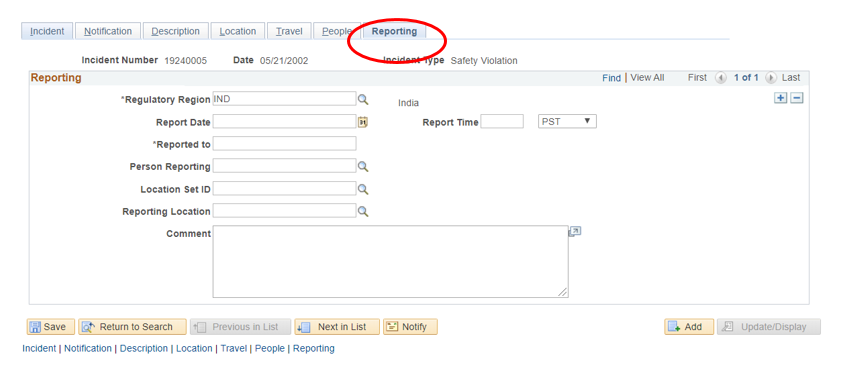Focus the Reporting Location input field
This screenshot has width=851, height=385.
[284, 210]
